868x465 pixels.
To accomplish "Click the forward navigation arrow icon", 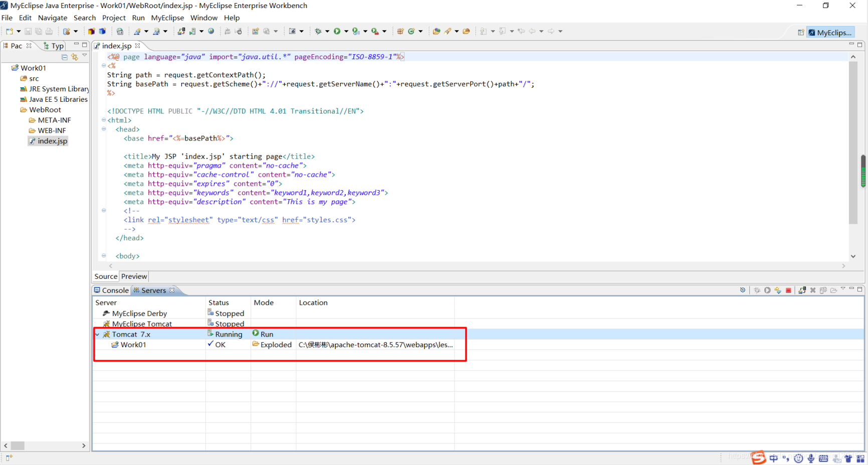I will click(551, 31).
